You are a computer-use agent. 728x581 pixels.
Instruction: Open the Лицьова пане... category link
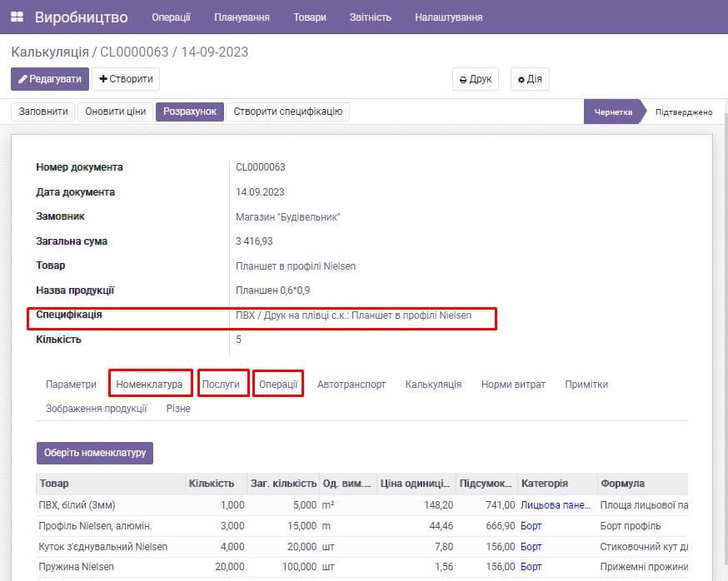[556, 505]
